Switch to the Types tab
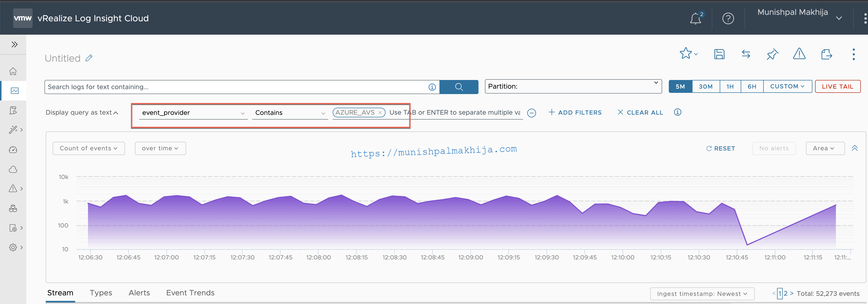Screen dimensions: 868x304 101,293
